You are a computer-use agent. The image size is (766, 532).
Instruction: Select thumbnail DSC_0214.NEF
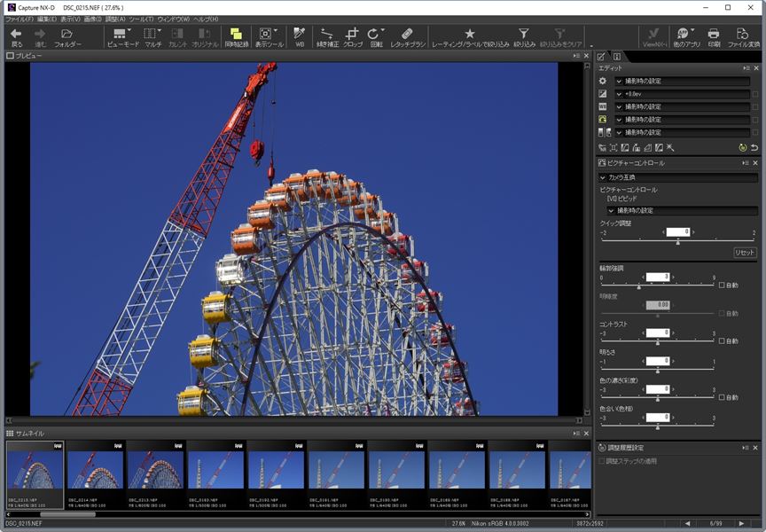pyautogui.click(x=95, y=475)
